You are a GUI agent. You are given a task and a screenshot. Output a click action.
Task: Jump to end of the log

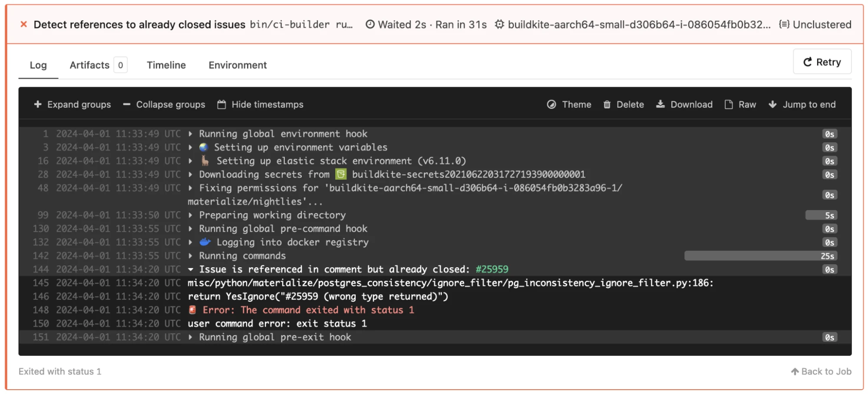[x=802, y=104]
